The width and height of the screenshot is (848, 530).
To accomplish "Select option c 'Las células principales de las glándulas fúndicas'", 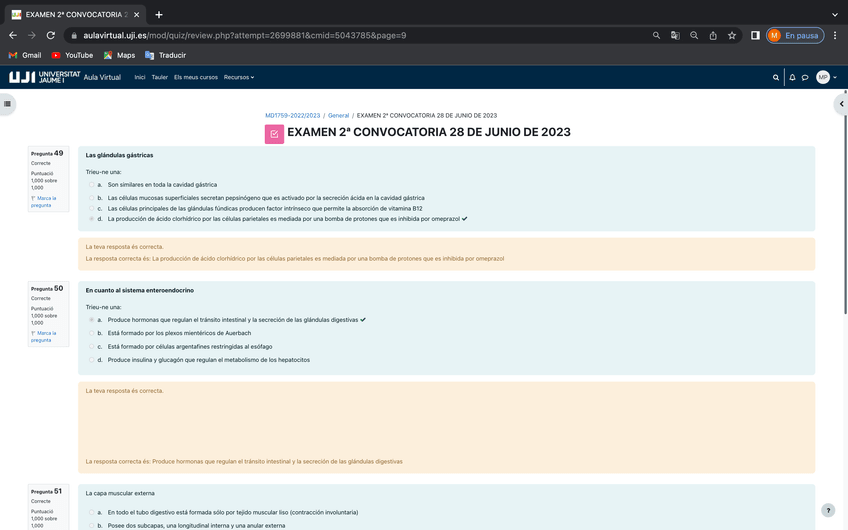I will (x=91, y=208).
